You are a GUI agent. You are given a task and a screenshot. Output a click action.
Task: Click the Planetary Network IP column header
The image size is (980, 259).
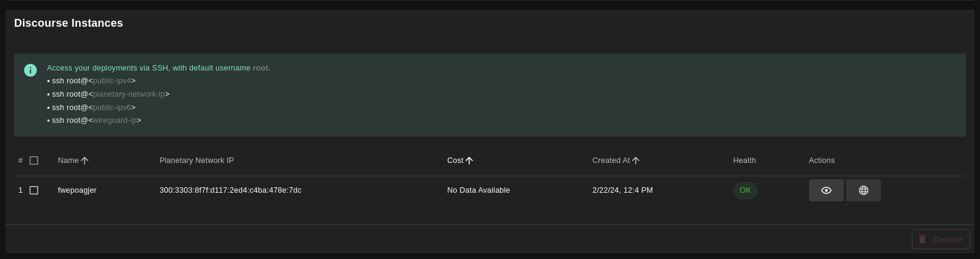point(196,161)
